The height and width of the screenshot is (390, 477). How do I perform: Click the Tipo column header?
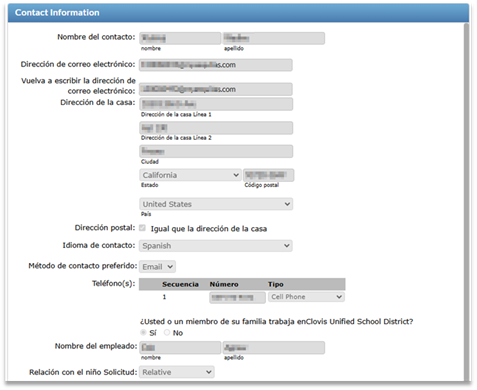[276, 284]
